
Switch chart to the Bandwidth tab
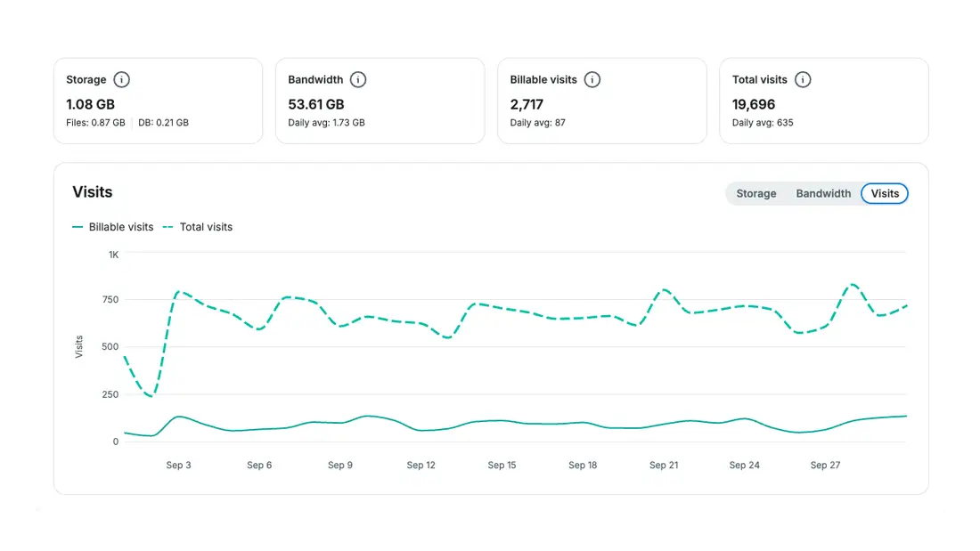823,194
